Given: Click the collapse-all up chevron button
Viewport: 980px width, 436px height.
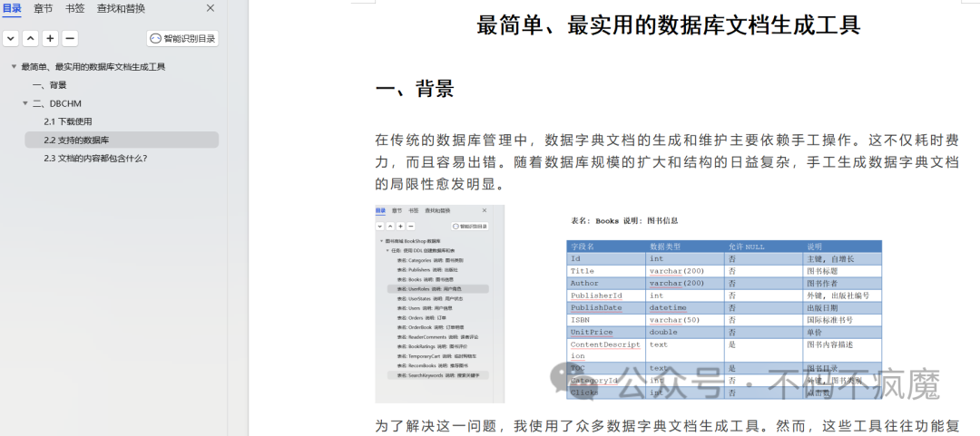Looking at the screenshot, I should [x=31, y=39].
